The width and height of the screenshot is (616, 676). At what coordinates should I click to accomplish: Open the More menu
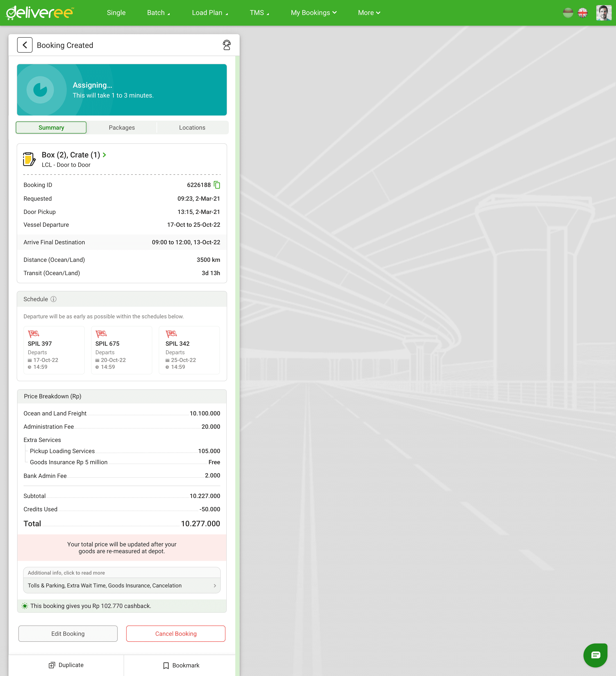(369, 13)
